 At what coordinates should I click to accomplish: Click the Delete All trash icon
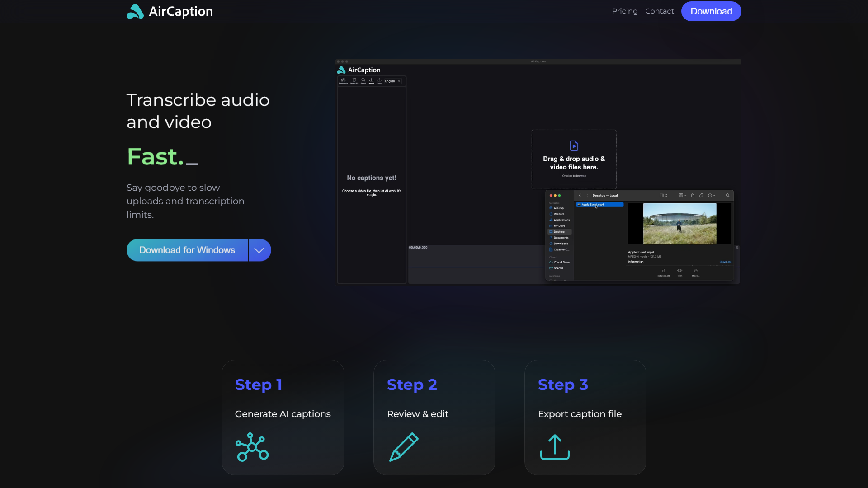(354, 80)
